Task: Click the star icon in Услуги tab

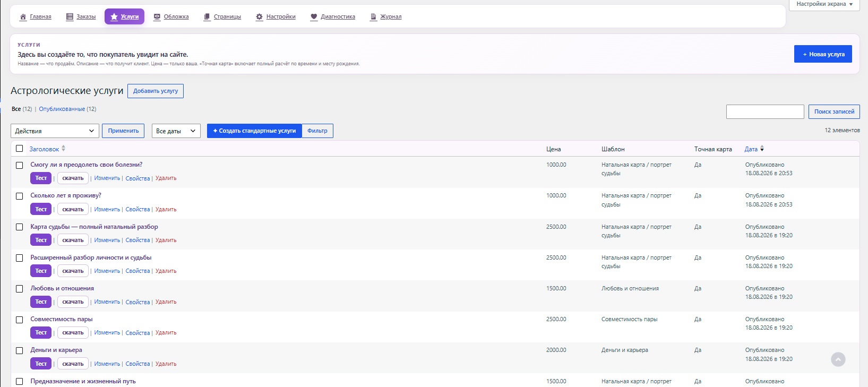Action: [x=114, y=17]
